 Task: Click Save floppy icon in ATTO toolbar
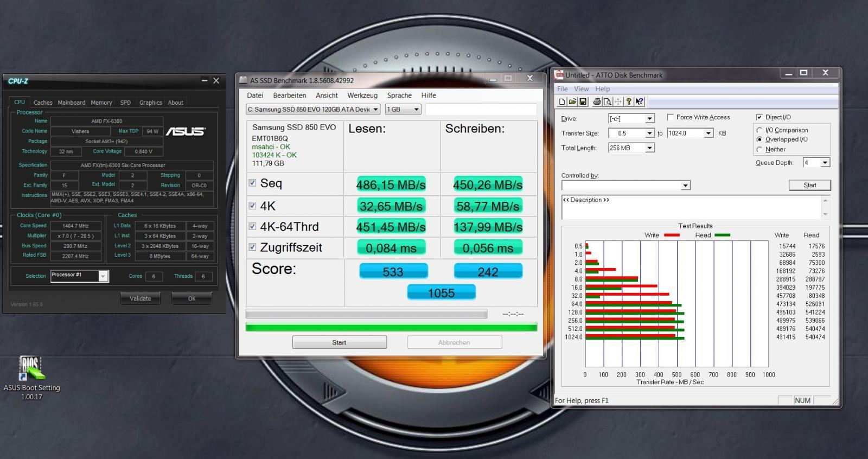click(583, 101)
